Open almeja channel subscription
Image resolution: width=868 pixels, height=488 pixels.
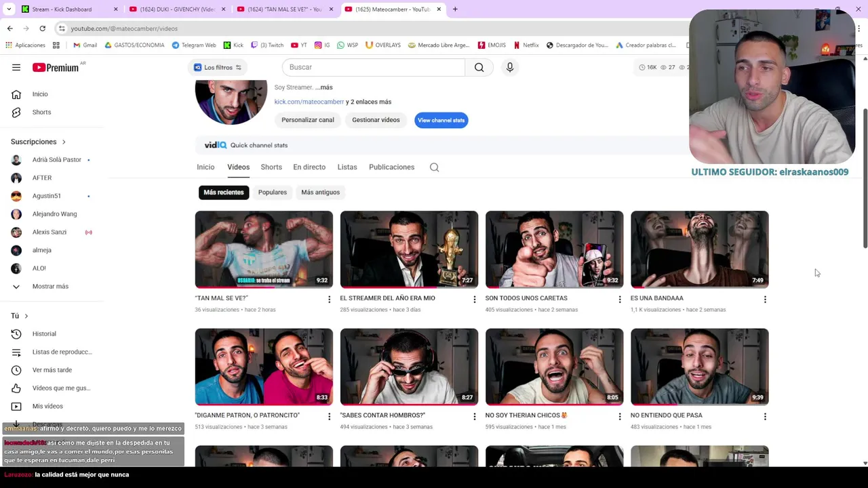coord(42,250)
